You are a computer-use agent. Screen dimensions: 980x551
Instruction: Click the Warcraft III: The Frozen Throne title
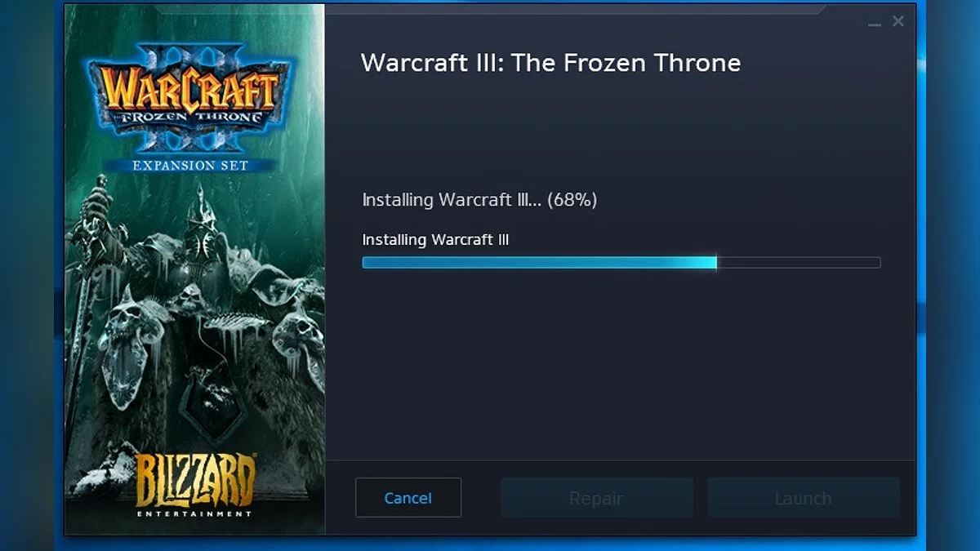pyautogui.click(x=550, y=63)
